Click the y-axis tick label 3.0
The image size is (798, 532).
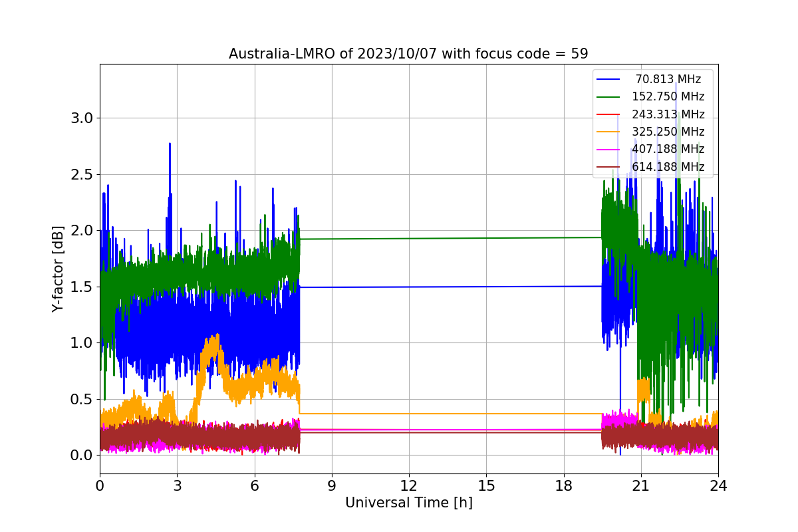click(82, 118)
